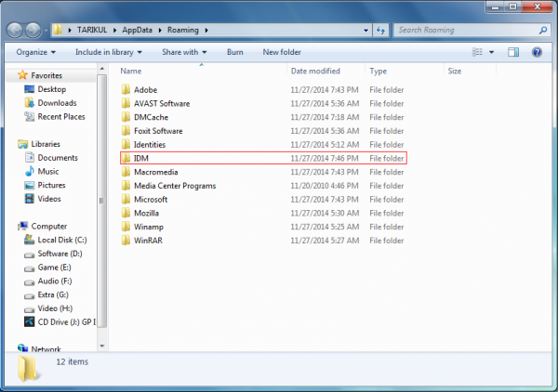The height and width of the screenshot is (392, 558).
Task: Open Desktop in the navigation pane
Action: pyautogui.click(x=51, y=89)
